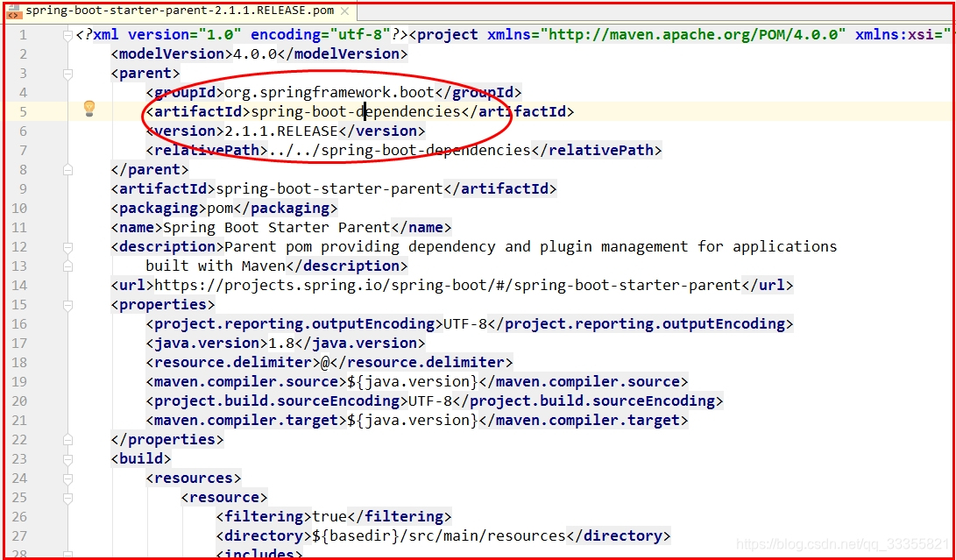Collapse the fold marker at closing properties line 22
This screenshot has width=956, height=560.
(67, 440)
